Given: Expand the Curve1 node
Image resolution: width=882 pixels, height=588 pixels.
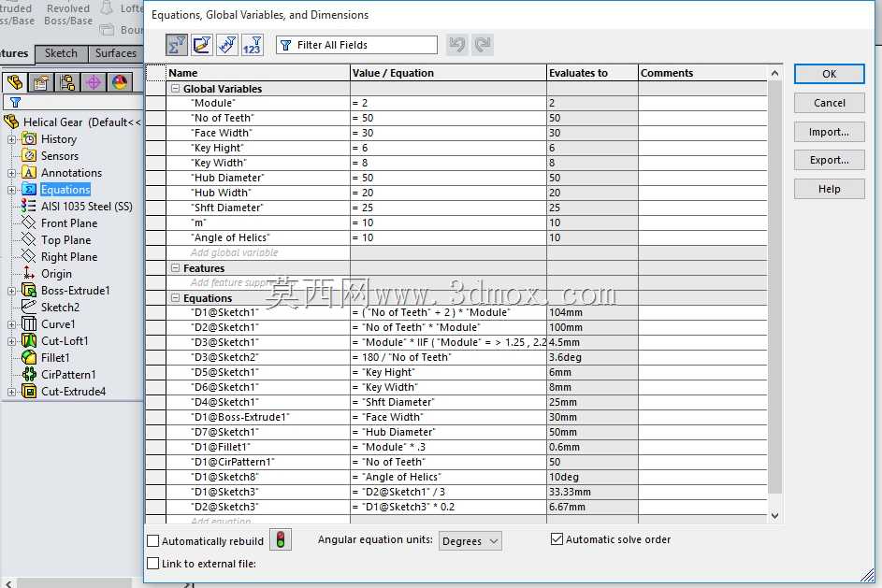Looking at the screenshot, I should tap(12, 324).
